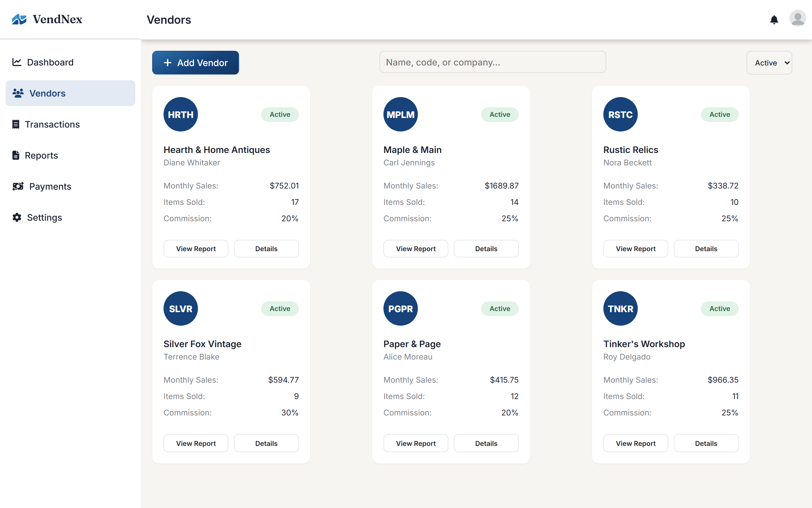Image resolution: width=812 pixels, height=508 pixels.
Task: Open notifications bell
Action: tap(774, 20)
